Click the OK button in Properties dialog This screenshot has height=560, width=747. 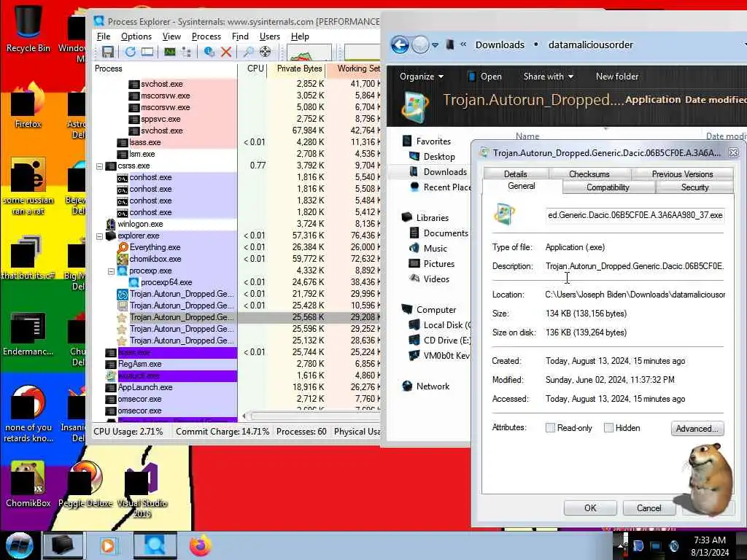pos(590,508)
